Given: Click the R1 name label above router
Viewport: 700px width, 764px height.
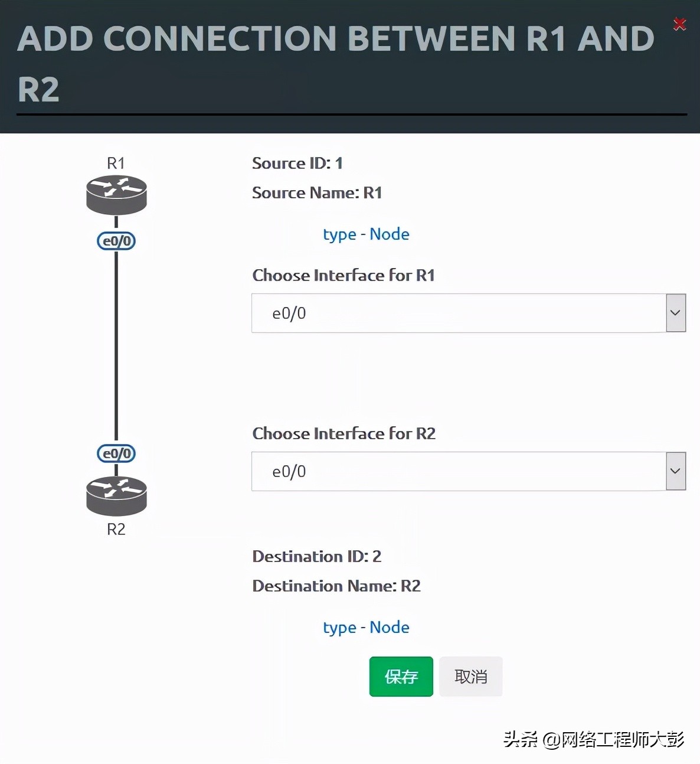Looking at the screenshot, I should (116, 164).
